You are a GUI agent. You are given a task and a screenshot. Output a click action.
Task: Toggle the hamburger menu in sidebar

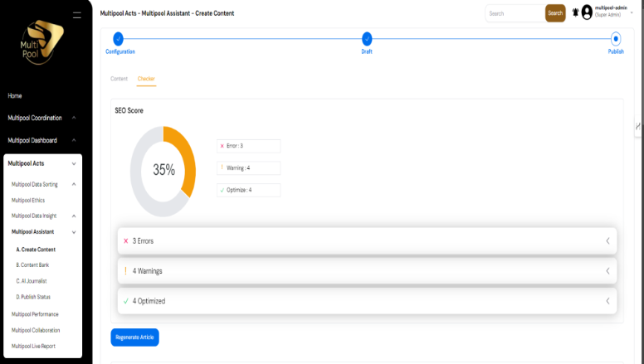tap(77, 15)
